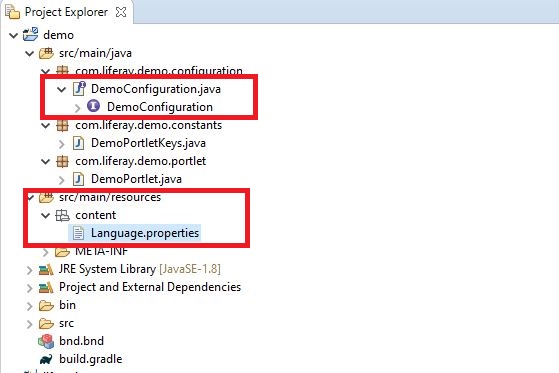Collapse the demo project node
559x373 pixels.
(14, 35)
